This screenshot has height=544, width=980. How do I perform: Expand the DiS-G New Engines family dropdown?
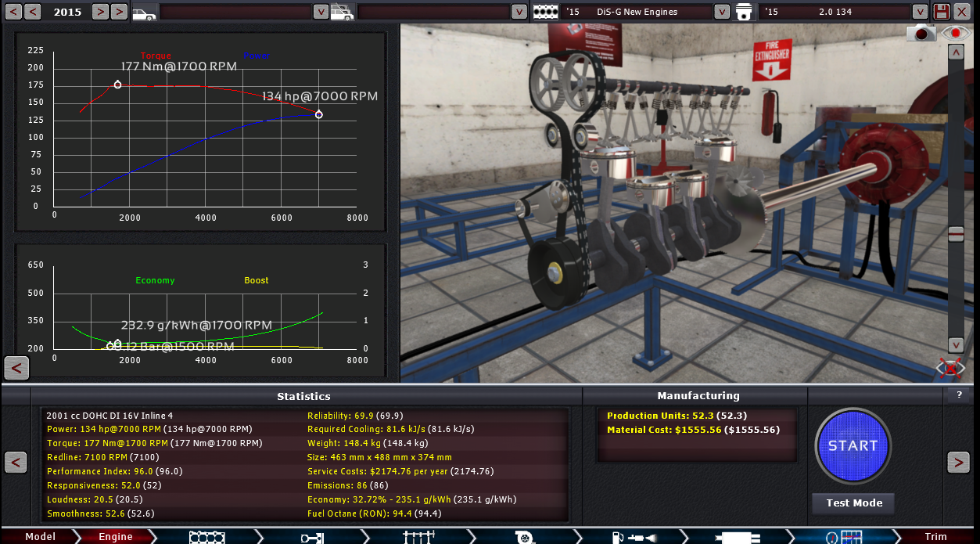click(721, 12)
